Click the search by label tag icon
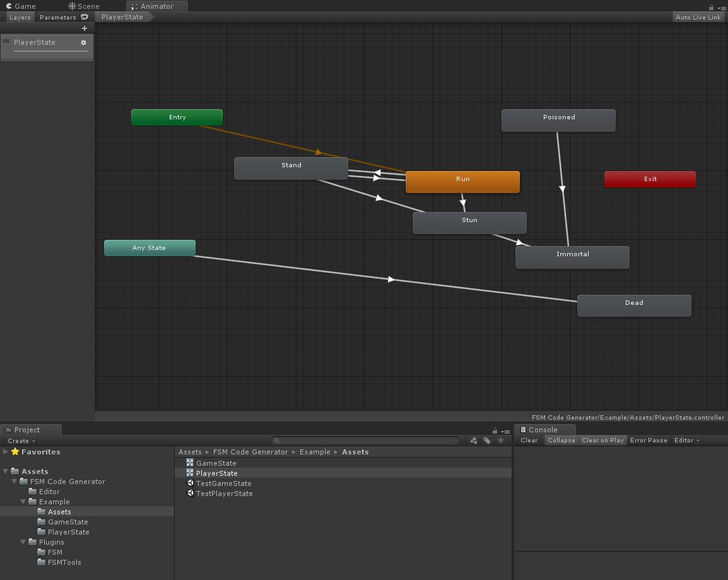 coord(487,441)
